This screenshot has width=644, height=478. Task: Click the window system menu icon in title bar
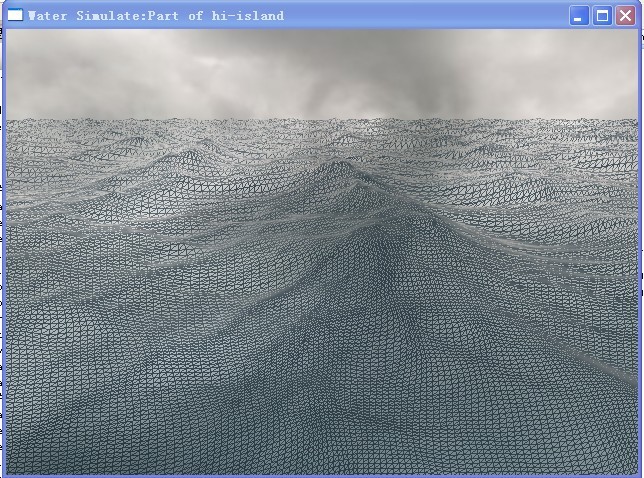15,15
